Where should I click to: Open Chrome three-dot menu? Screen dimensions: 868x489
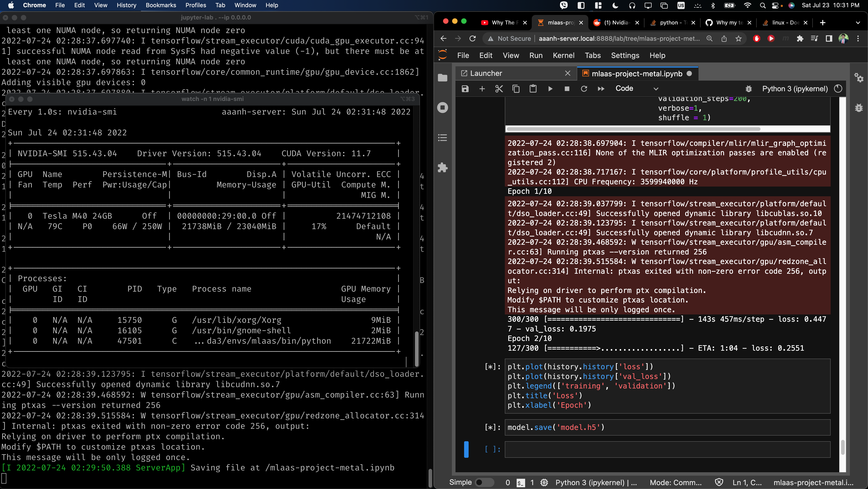click(x=858, y=39)
